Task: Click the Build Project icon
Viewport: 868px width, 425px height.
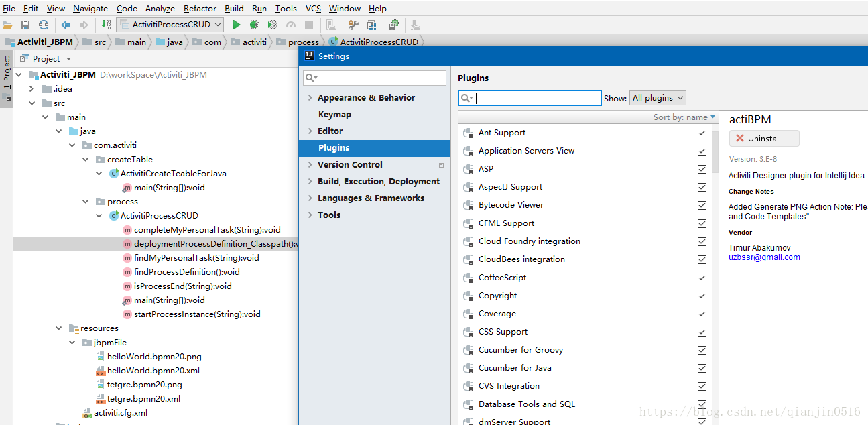Action: [106, 25]
